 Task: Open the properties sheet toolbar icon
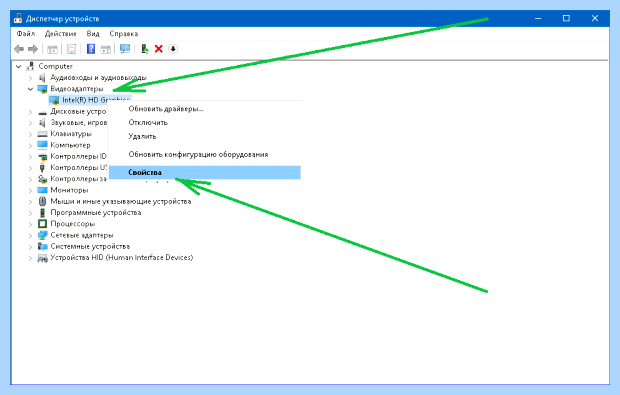click(x=71, y=49)
